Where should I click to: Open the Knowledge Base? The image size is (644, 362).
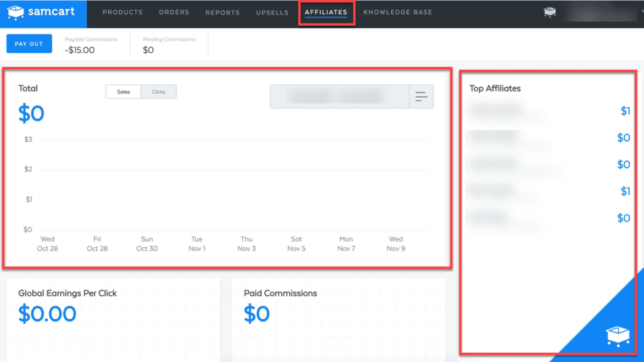click(397, 13)
